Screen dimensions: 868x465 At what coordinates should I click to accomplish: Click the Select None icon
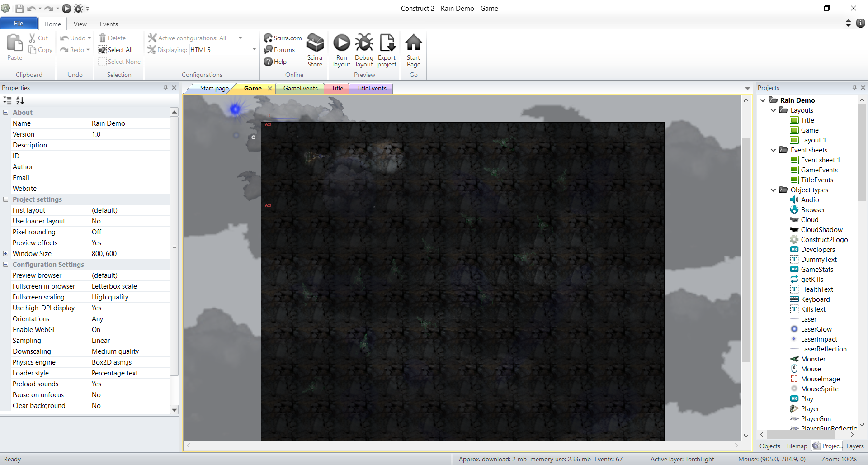tap(103, 62)
